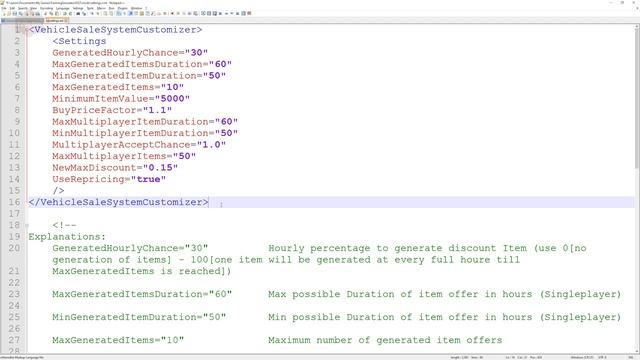Click UseRepricing="true" attribute

(x=109, y=179)
